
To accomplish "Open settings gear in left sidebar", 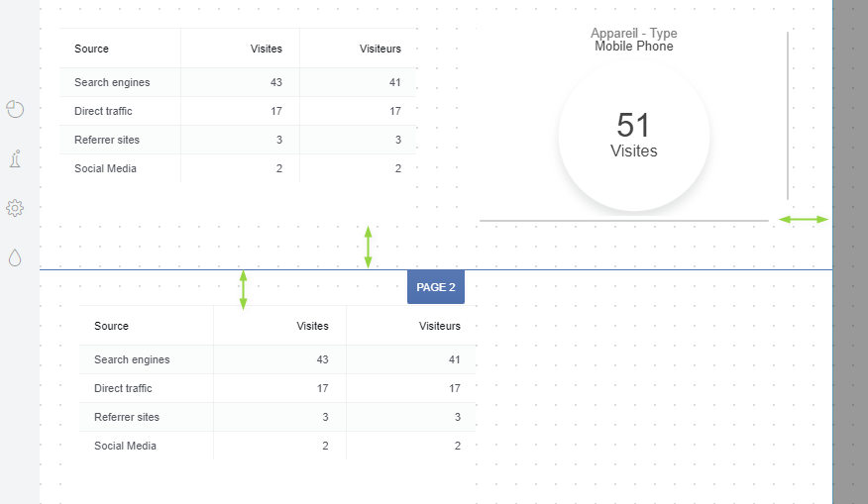I will 15,208.
